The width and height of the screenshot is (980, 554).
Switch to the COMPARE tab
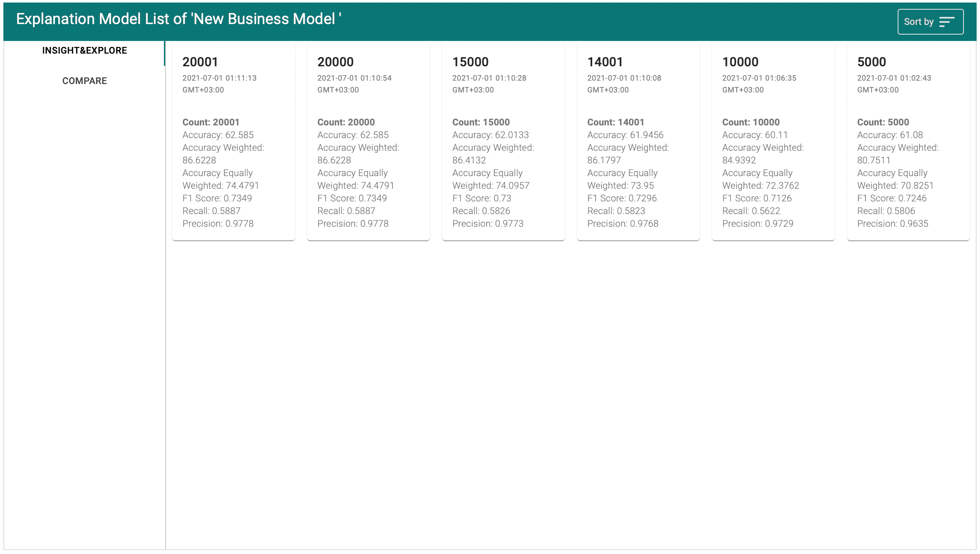click(84, 81)
